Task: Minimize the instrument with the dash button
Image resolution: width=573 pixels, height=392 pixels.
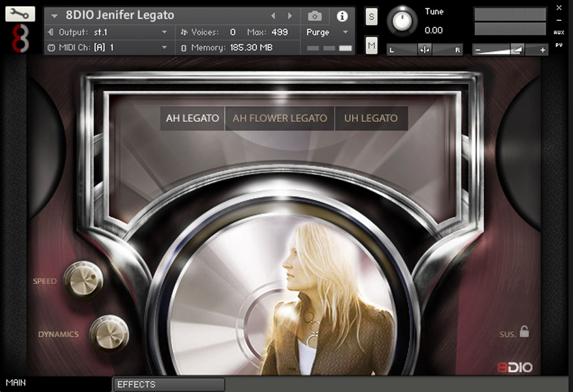Action: coord(559,20)
